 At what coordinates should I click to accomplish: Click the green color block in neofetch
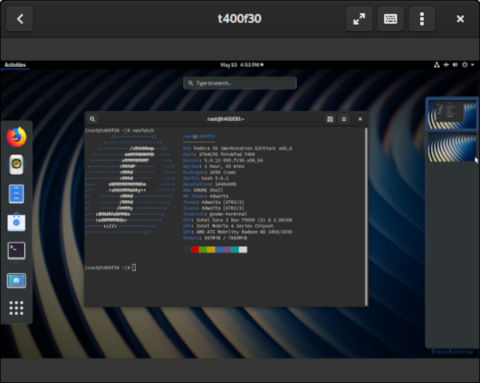(x=203, y=250)
